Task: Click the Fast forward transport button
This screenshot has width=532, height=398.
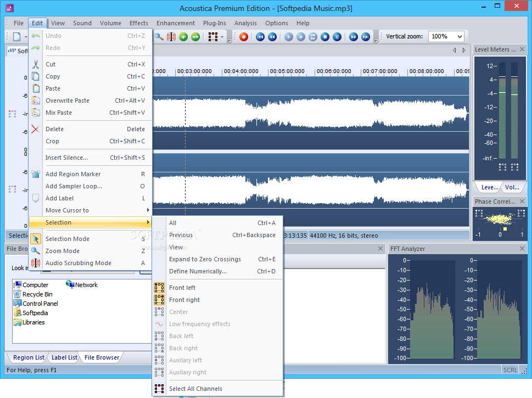Action: (x=354, y=37)
